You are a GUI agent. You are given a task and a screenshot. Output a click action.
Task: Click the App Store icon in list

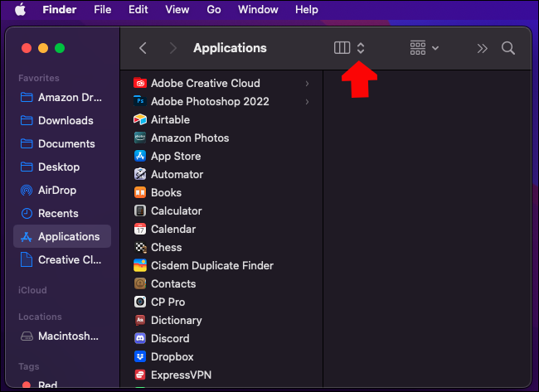(140, 156)
